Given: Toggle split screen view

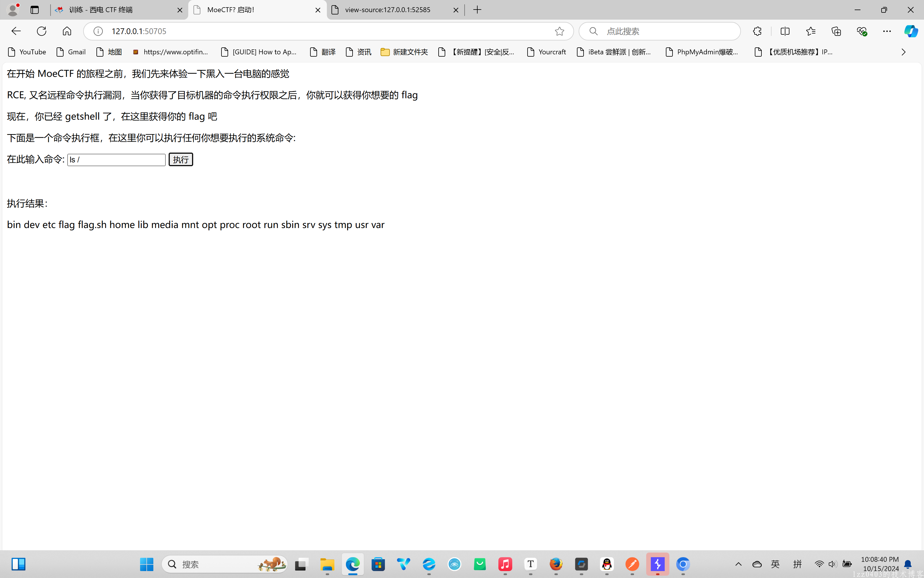Looking at the screenshot, I should [x=785, y=31].
